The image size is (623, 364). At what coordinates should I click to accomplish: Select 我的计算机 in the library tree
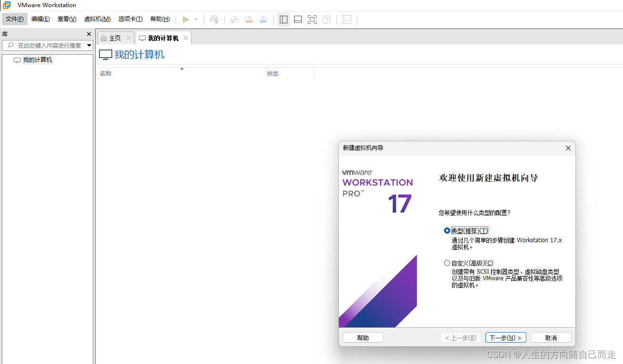point(38,60)
